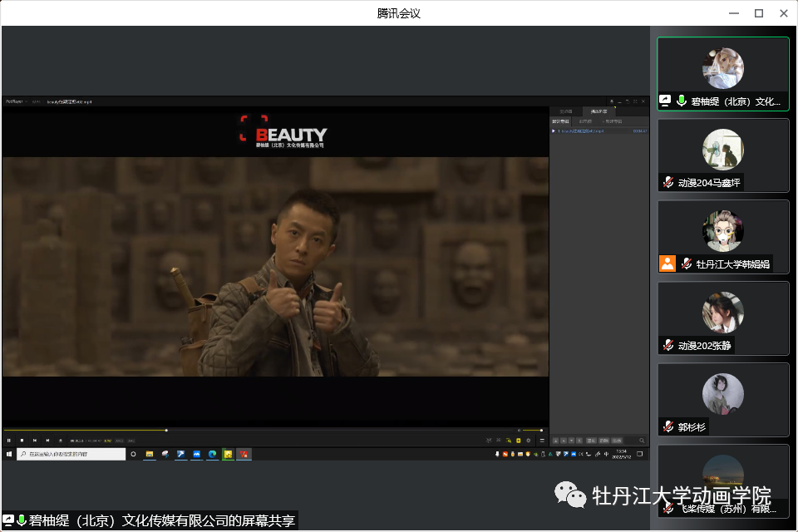Click the muted mic icon for 动漫204马鑫坪
Viewport: 798px width, 532px height.
tap(668, 182)
